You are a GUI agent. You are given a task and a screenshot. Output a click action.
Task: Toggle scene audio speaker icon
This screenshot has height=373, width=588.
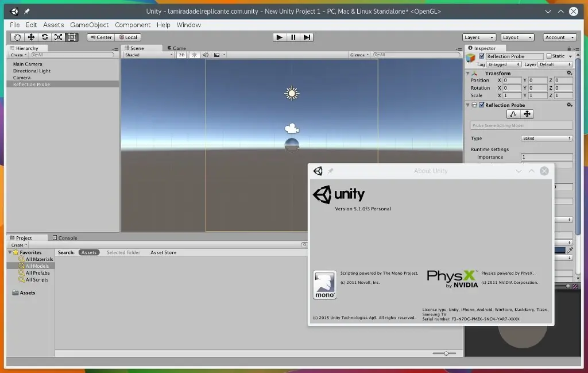click(206, 55)
